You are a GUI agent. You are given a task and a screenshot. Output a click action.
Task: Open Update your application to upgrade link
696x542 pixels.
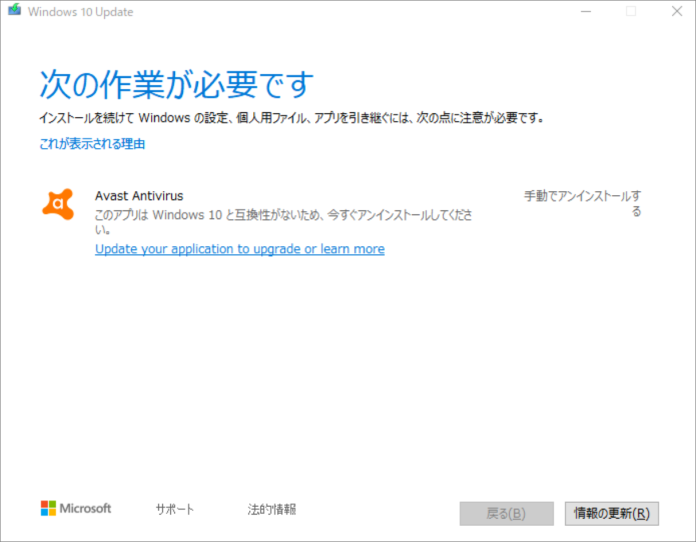click(x=239, y=249)
